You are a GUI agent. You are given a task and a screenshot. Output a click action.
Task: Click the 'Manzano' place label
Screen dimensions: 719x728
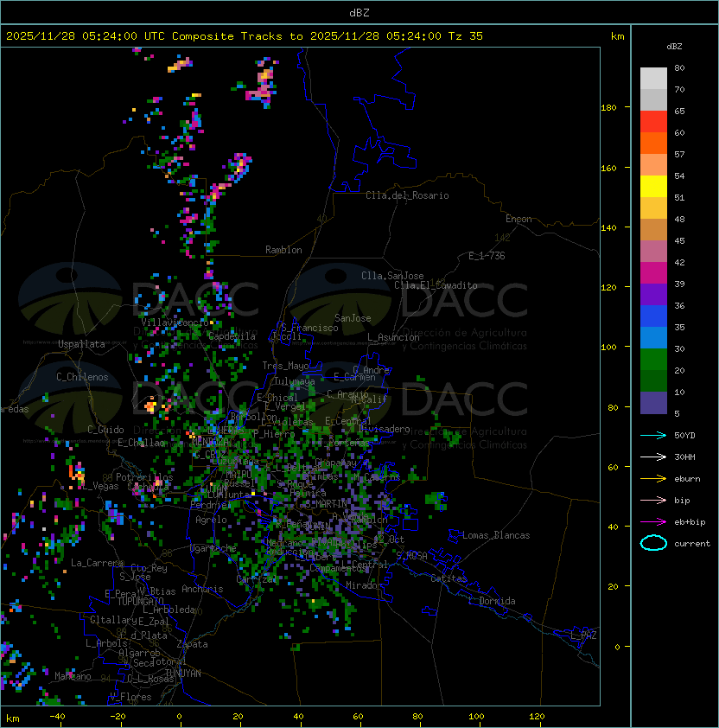point(73,676)
